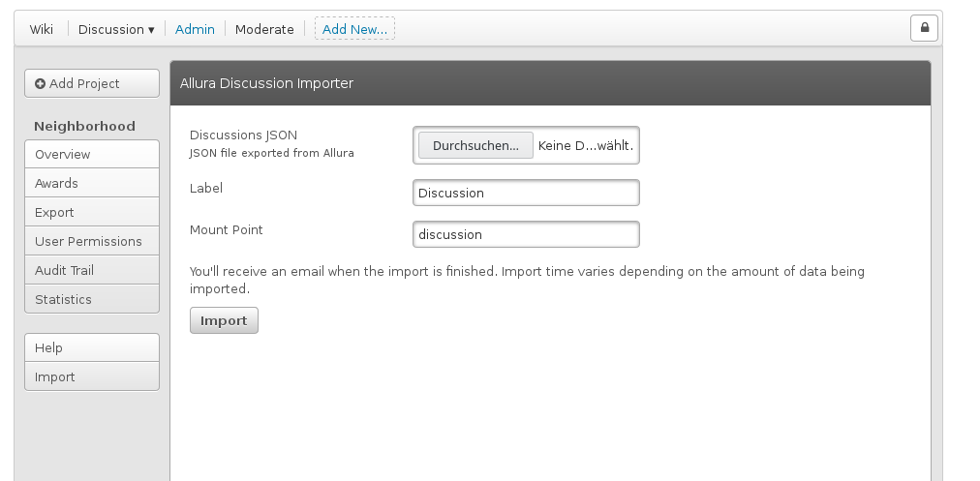This screenshot has width=980, height=481.
Task: Go to the Admin link
Action: 195,29
